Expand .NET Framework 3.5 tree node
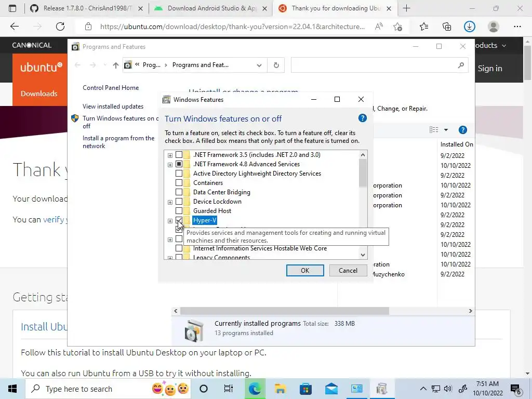 coord(170,155)
